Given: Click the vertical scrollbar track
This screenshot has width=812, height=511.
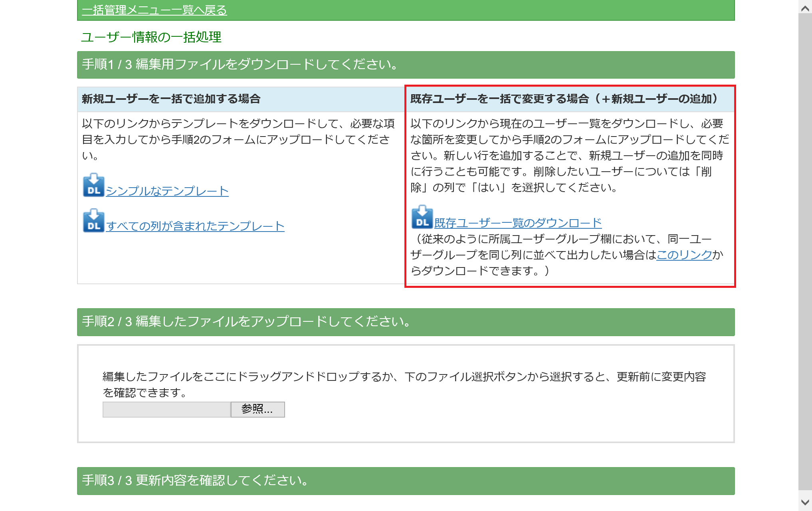Looking at the screenshot, I should point(805,255).
